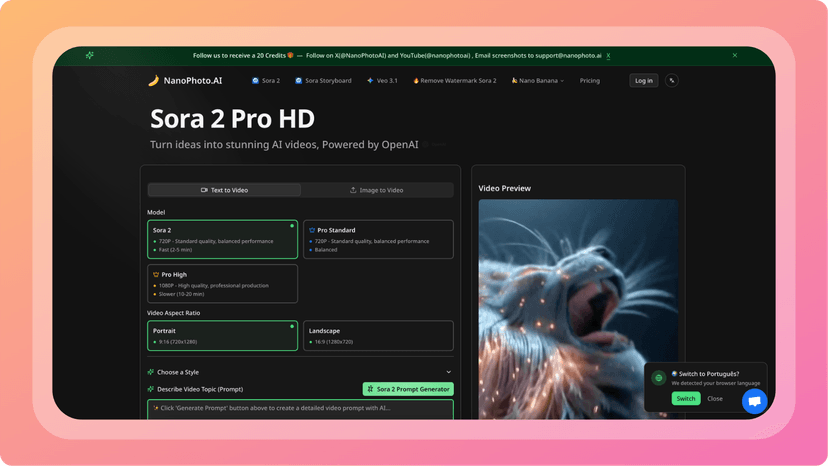Select the Pro Standard model card
Screen dimensions: 828x466
coord(378,239)
